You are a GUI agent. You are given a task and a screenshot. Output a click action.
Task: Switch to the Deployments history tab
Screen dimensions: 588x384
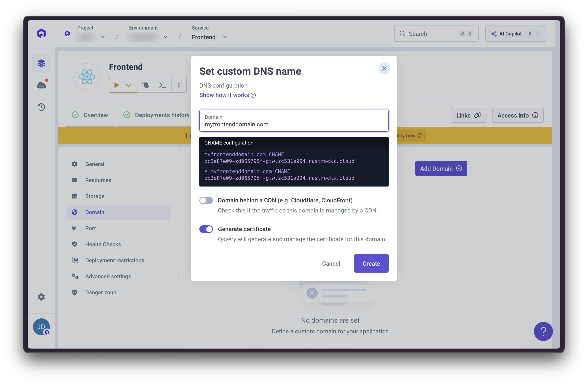coord(162,115)
